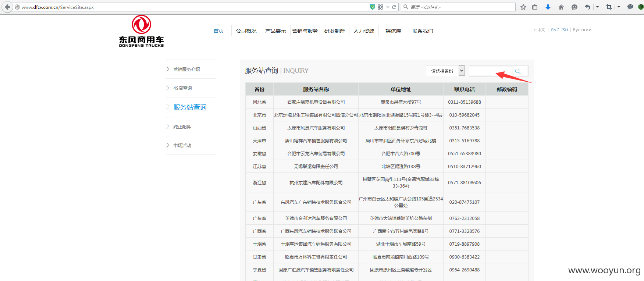Go back with the browser back arrow

coord(7,7)
